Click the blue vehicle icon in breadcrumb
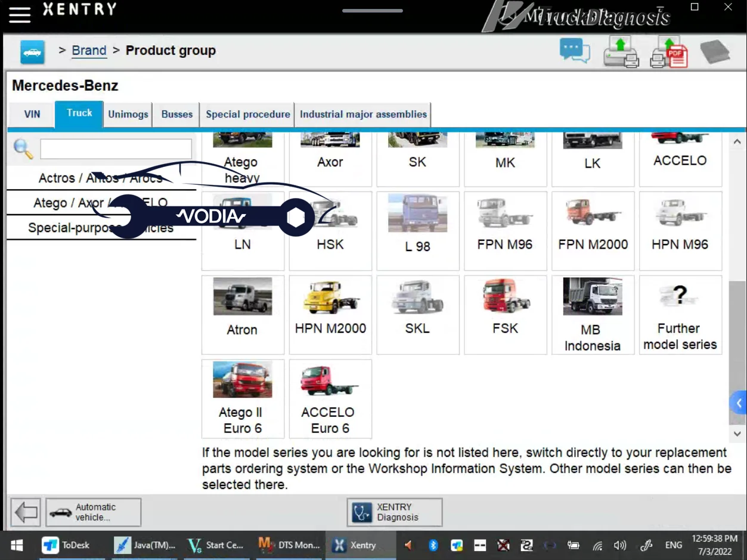Viewport: 747px width, 560px height. pyautogui.click(x=32, y=52)
